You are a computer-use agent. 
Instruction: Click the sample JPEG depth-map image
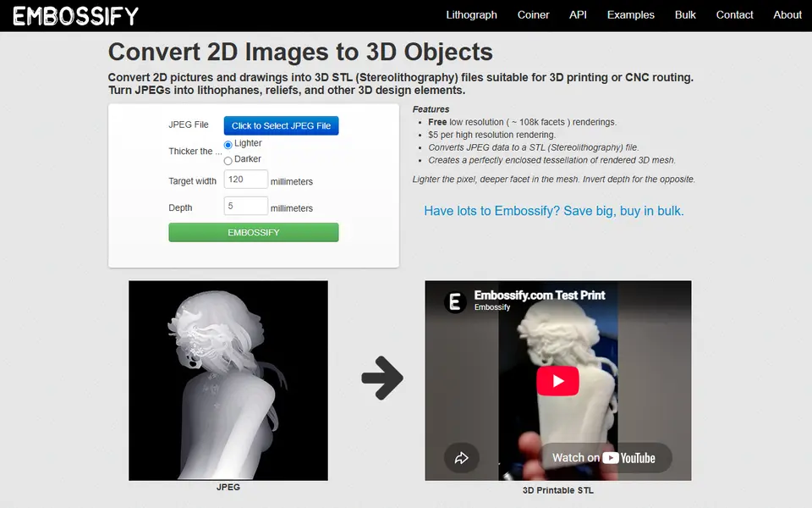228,380
